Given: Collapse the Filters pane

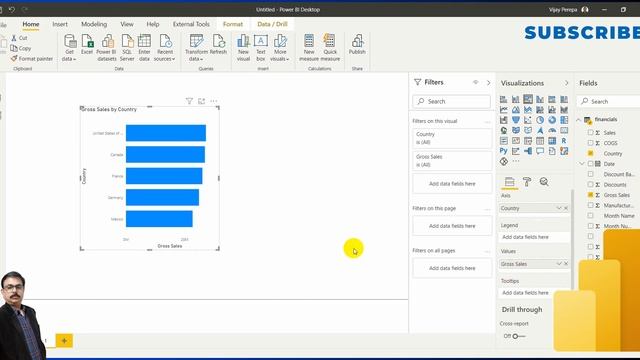Looking at the screenshot, I should tap(488, 82).
